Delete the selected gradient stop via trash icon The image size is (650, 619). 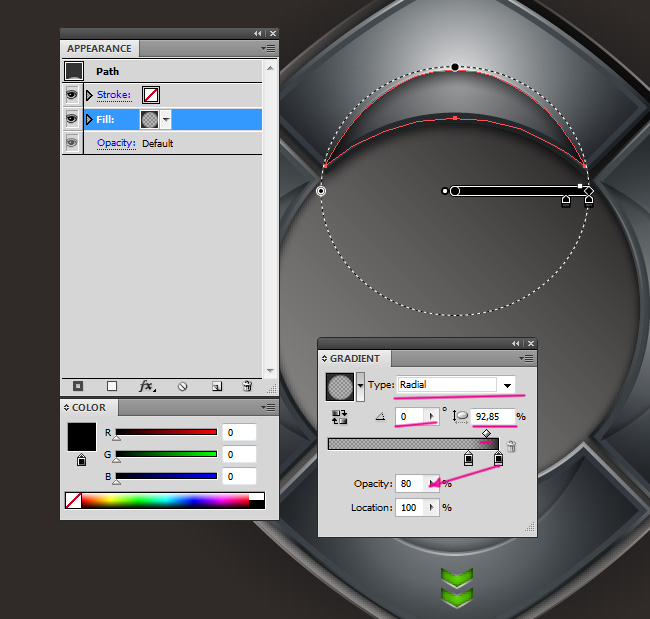512,447
